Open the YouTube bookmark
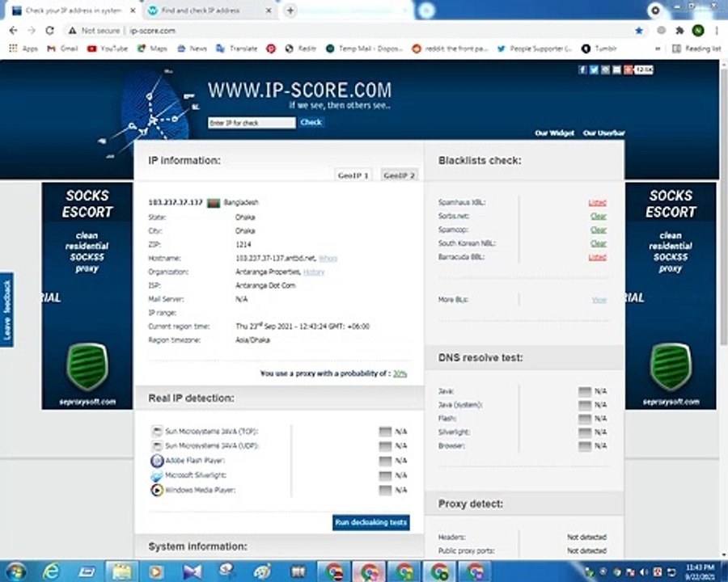 coord(108,48)
